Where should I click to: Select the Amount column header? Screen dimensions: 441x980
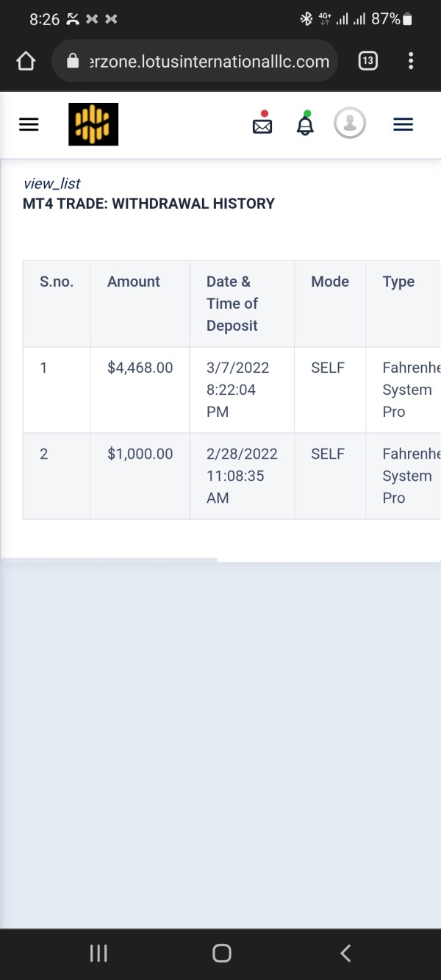pos(134,282)
